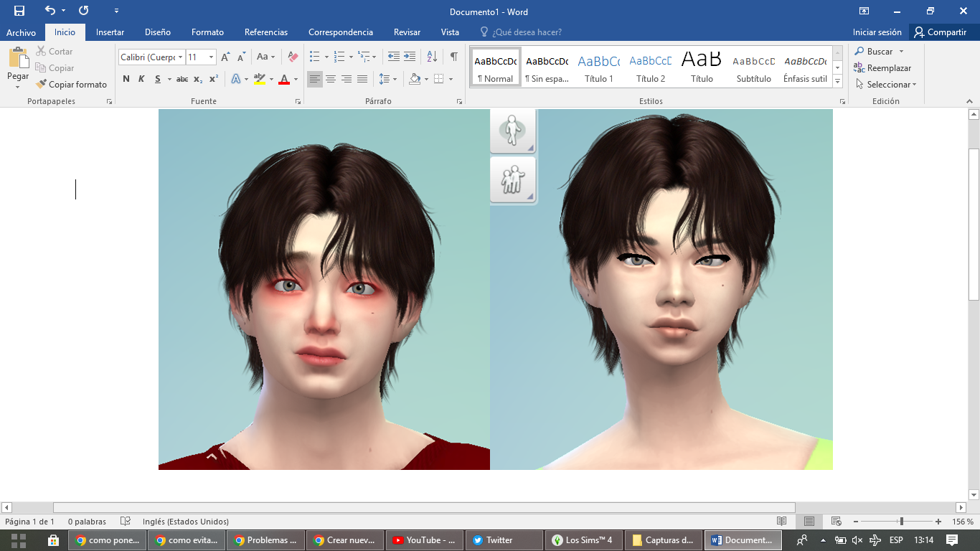Click Reemplazar in the Edición group
980x551 pixels.
point(882,68)
